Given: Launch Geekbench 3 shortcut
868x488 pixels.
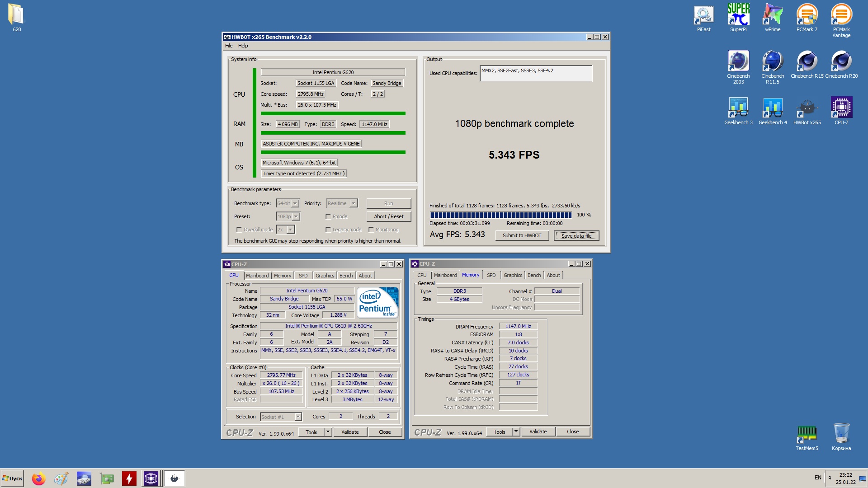Looking at the screenshot, I should (738, 111).
